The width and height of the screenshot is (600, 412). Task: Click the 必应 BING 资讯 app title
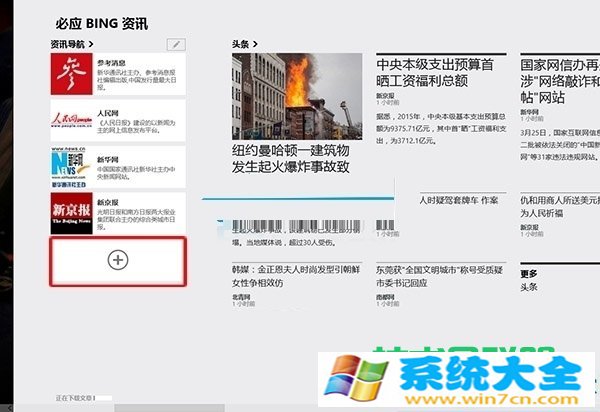tap(102, 24)
